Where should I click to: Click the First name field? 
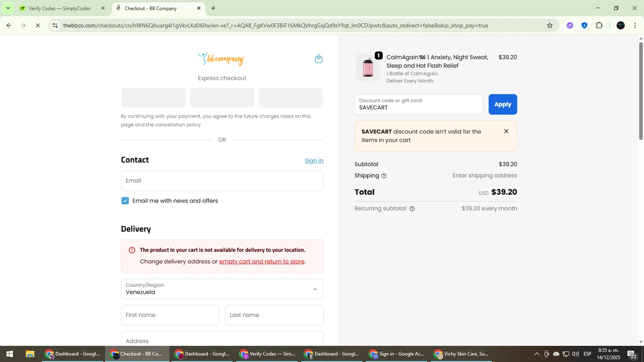pyautogui.click(x=170, y=315)
